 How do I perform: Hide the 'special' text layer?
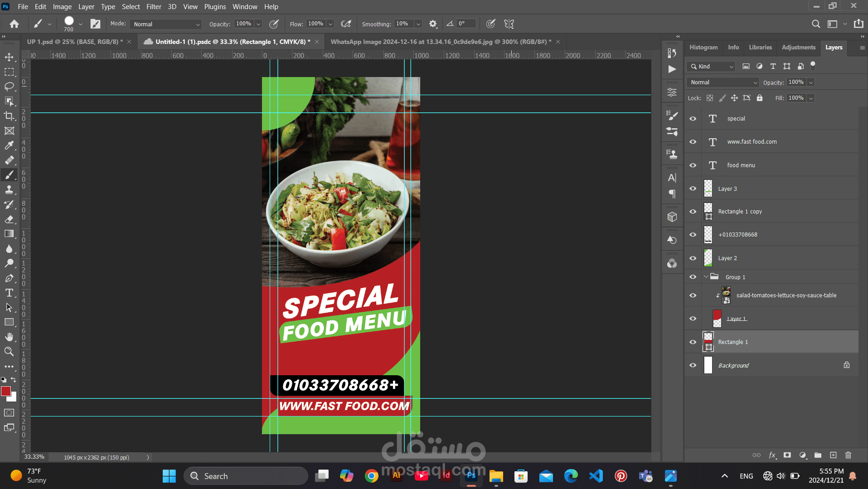point(693,119)
